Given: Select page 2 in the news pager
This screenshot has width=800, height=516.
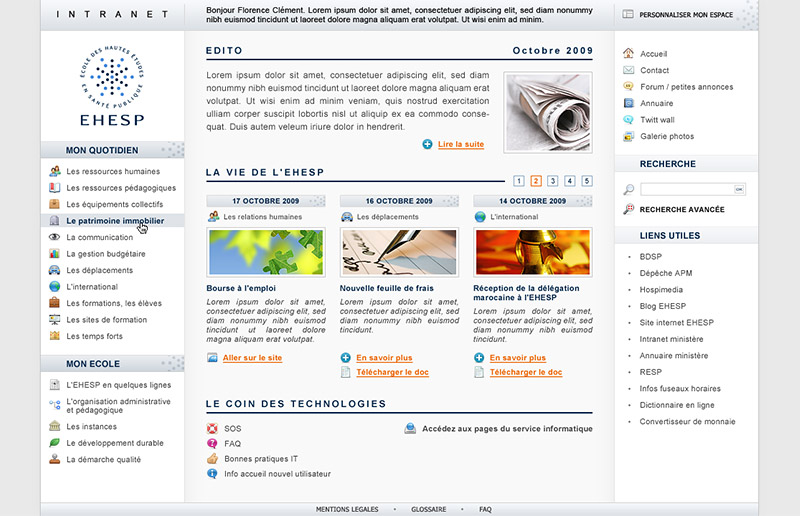Looking at the screenshot, I should (536, 181).
